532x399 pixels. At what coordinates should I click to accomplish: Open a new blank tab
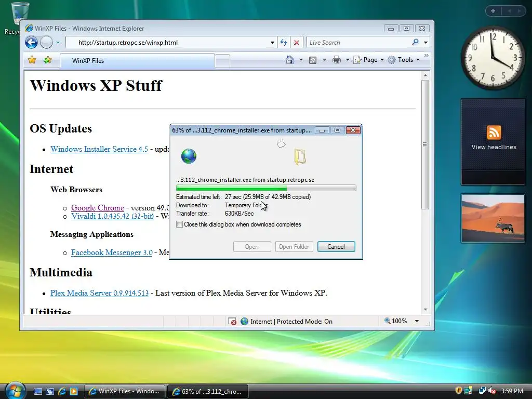(x=222, y=61)
